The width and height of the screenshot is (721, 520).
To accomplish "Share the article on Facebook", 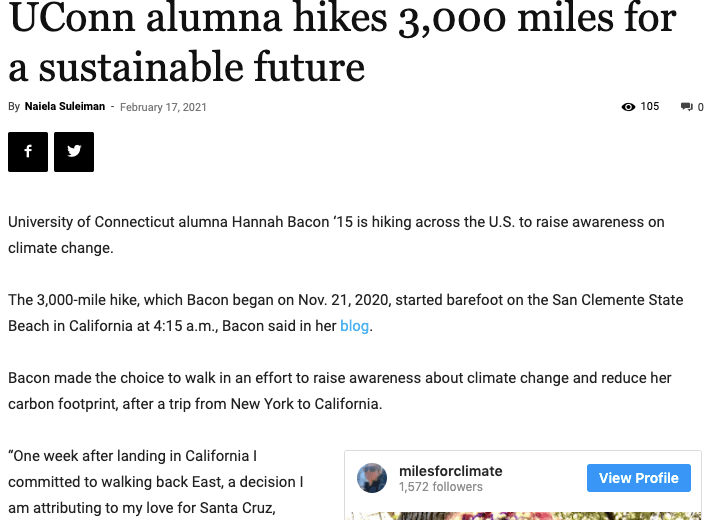I will coord(28,152).
